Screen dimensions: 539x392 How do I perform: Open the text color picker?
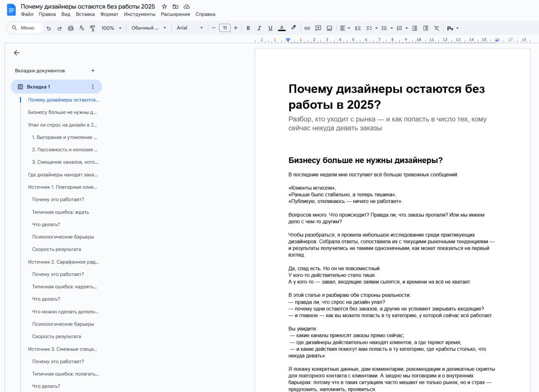[282, 28]
